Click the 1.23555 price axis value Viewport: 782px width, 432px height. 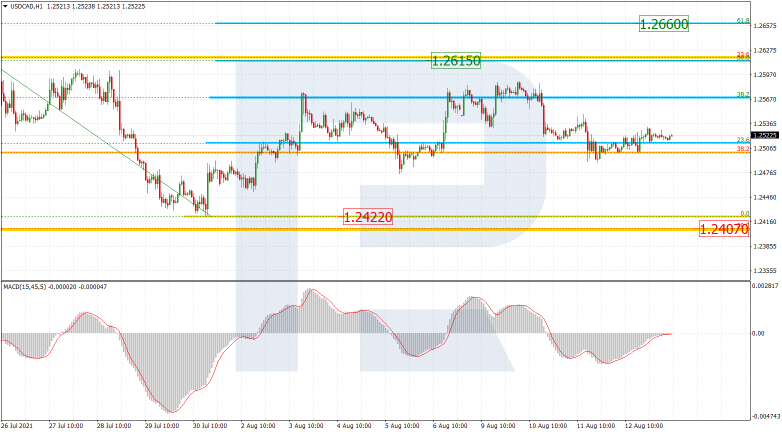765,270
